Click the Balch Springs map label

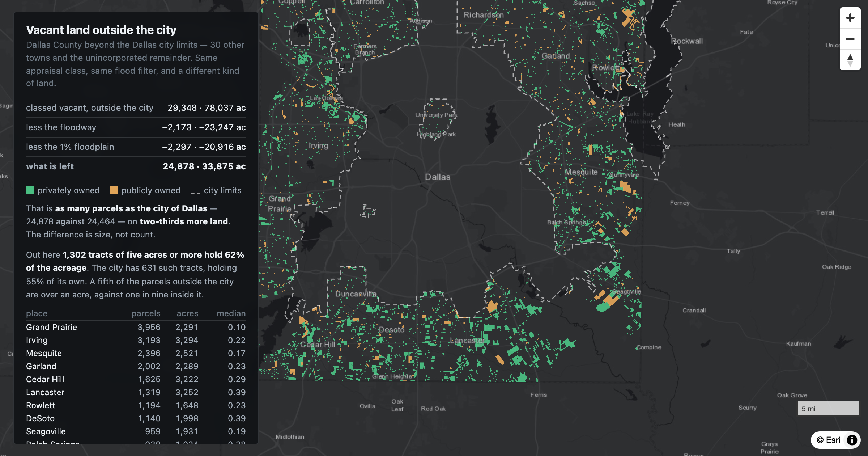point(566,222)
